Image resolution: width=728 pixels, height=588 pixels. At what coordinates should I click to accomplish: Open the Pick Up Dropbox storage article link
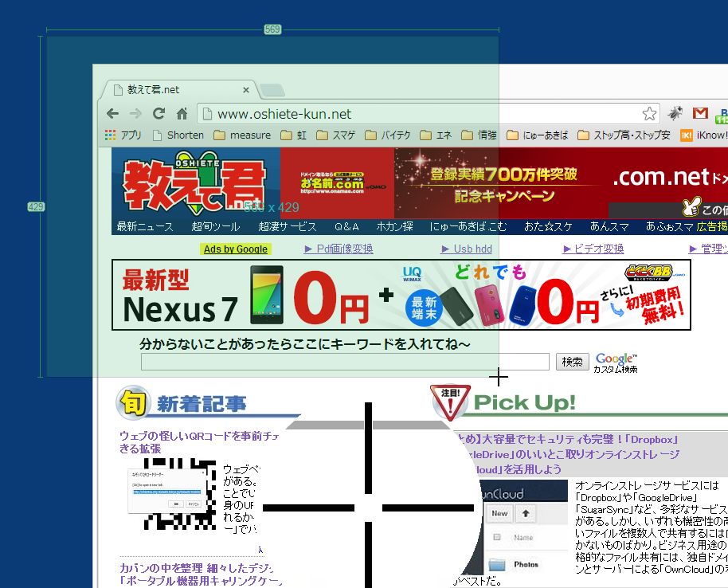566,454
